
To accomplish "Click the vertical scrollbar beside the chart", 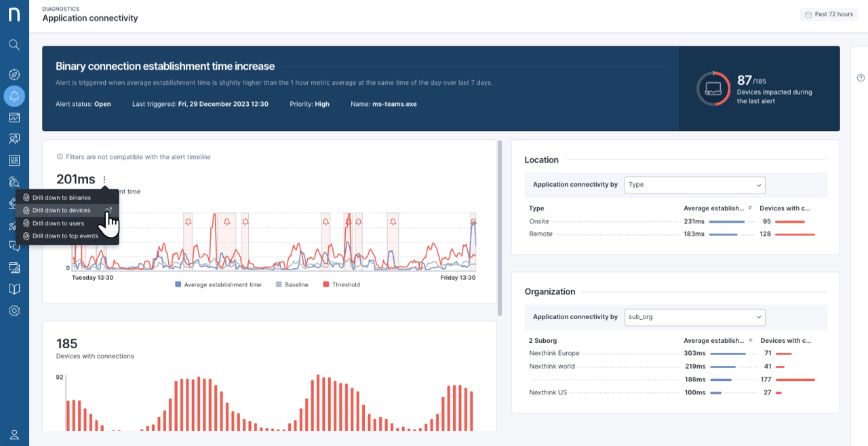I will pyautogui.click(x=500, y=227).
